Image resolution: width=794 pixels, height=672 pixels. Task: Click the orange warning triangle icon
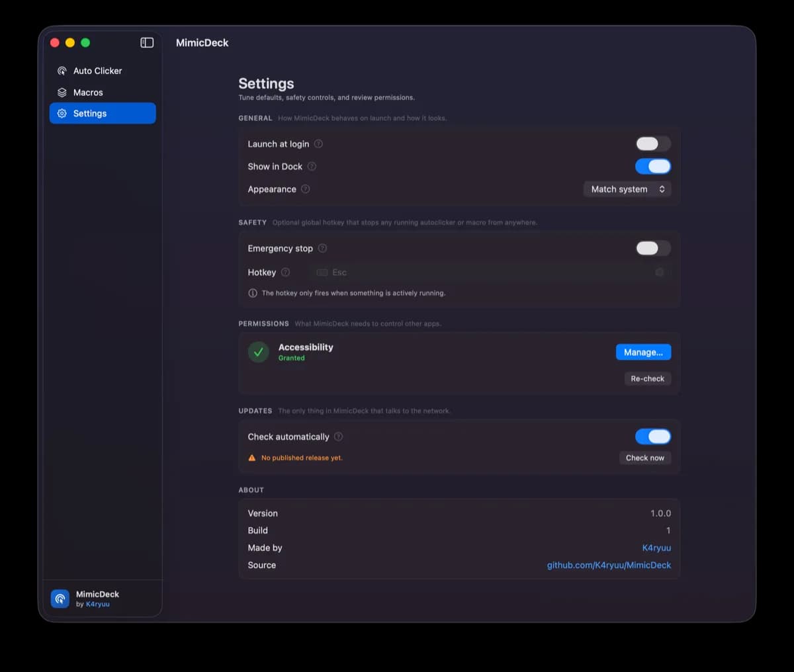click(252, 458)
